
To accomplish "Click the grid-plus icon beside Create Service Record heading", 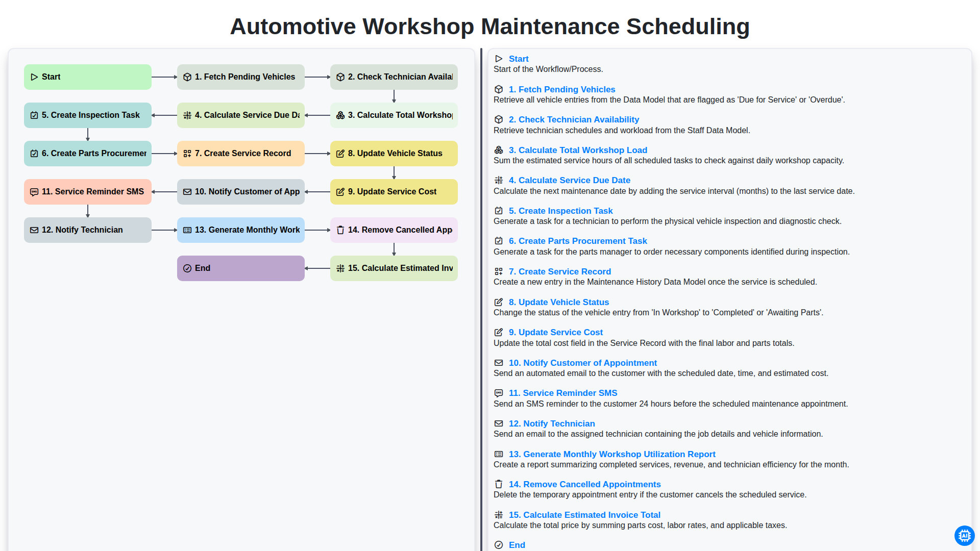I will coord(499,271).
